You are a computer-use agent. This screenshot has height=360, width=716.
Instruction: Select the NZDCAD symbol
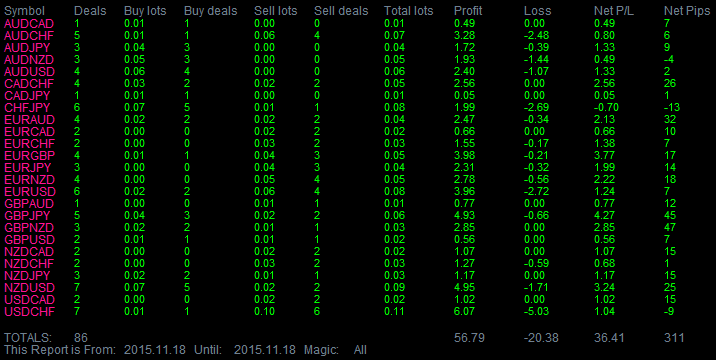29,251
